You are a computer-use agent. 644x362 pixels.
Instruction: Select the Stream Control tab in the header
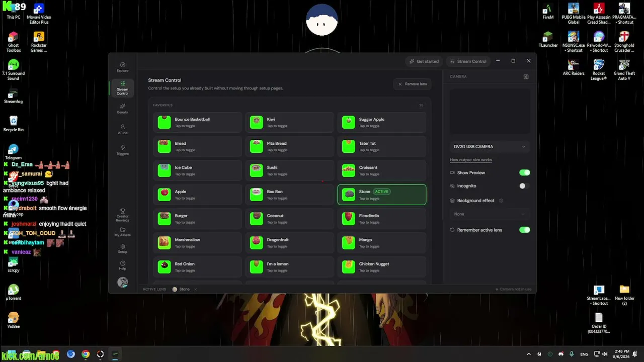(468, 61)
